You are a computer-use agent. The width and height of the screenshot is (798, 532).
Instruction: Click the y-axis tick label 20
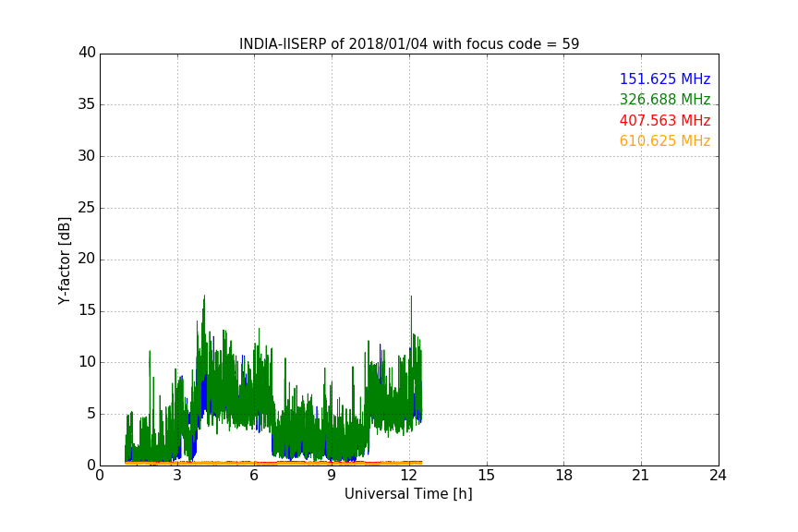pos(87,260)
